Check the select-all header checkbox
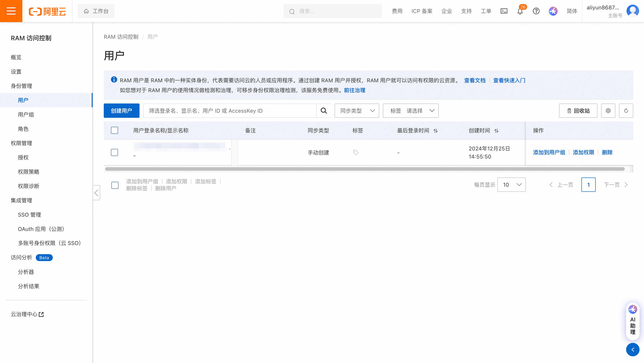 coord(114,130)
